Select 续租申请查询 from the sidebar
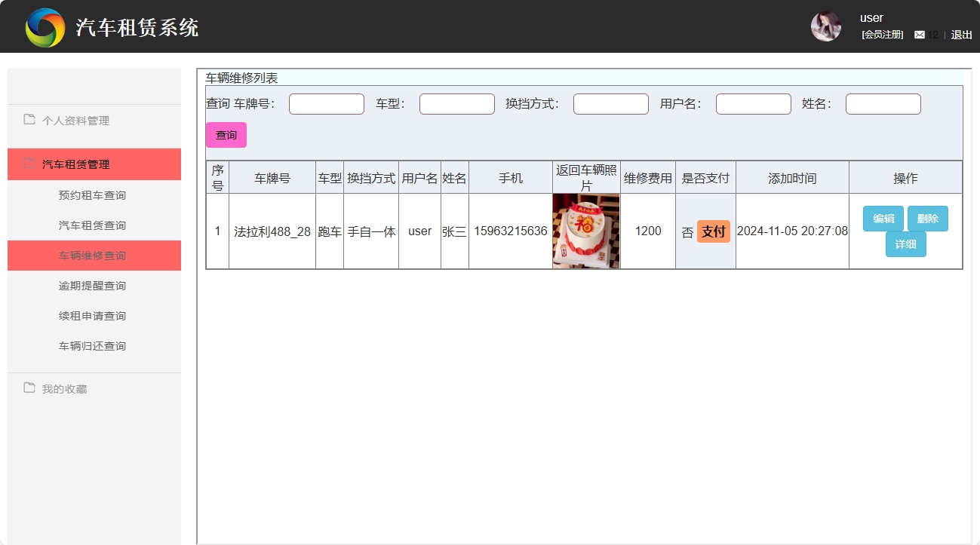980x545 pixels. [x=94, y=315]
